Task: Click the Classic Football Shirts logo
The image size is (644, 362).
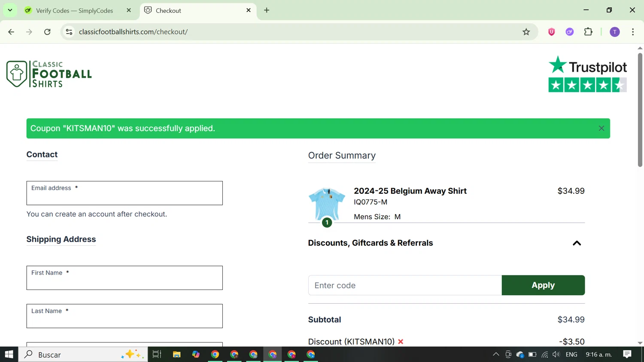Action: coord(49,74)
